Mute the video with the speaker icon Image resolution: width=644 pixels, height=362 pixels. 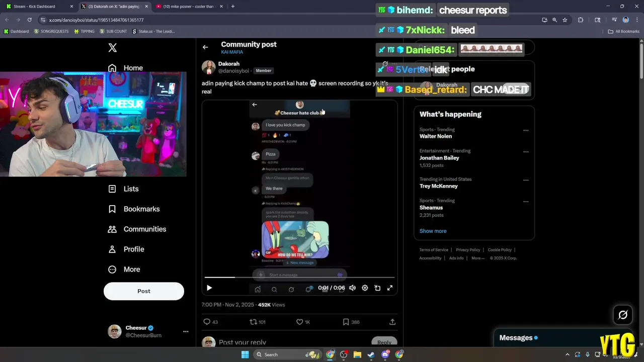tap(352, 288)
